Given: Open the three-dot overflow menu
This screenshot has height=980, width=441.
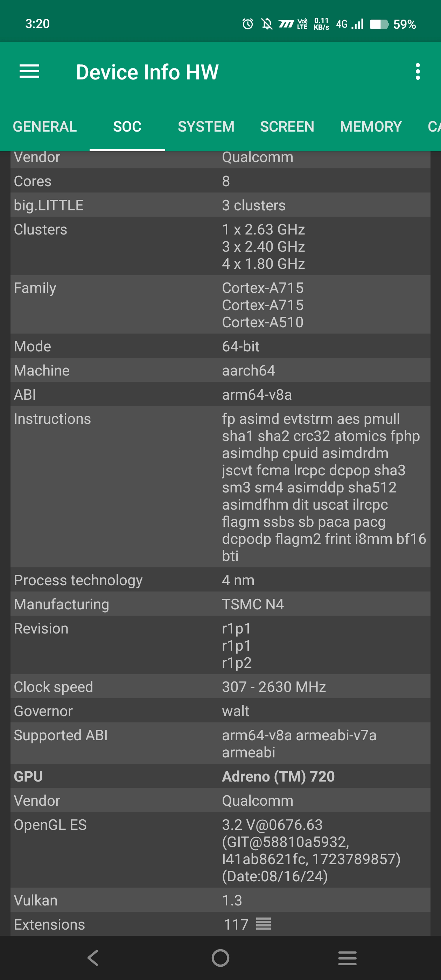Looking at the screenshot, I should coord(418,71).
